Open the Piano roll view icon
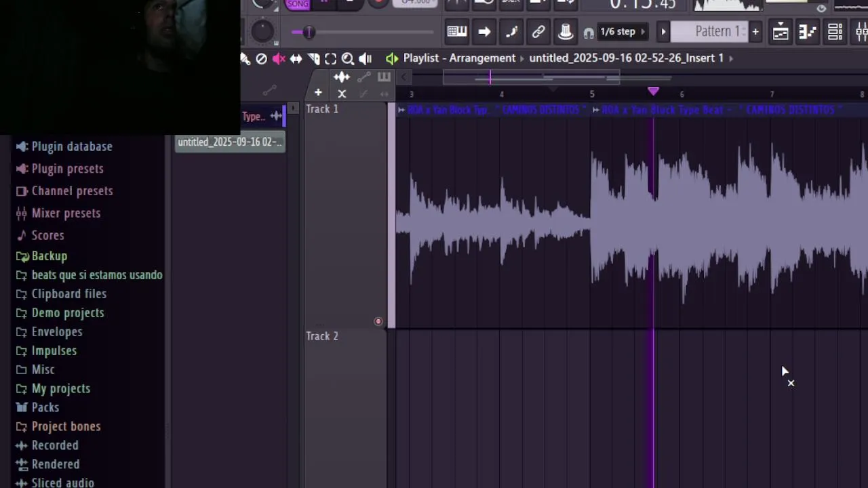This screenshot has height=488, width=868. coord(808,32)
